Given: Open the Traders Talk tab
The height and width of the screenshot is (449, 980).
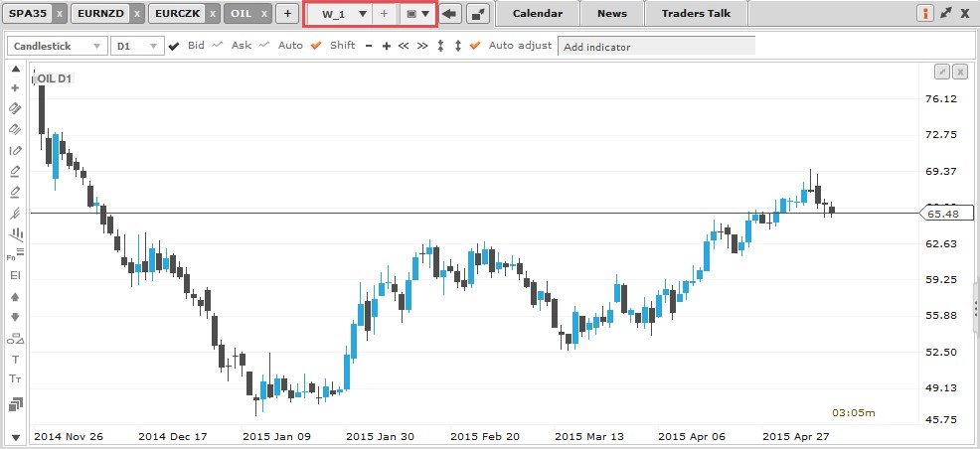Looking at the screenshot, I should pos(696,14).
